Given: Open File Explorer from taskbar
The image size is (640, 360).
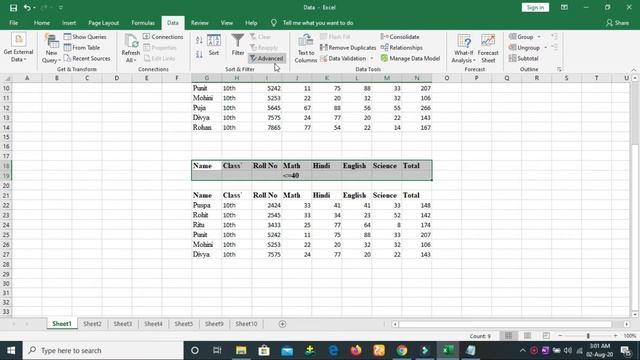Looking at the screenshot, I should coord(241,350).
